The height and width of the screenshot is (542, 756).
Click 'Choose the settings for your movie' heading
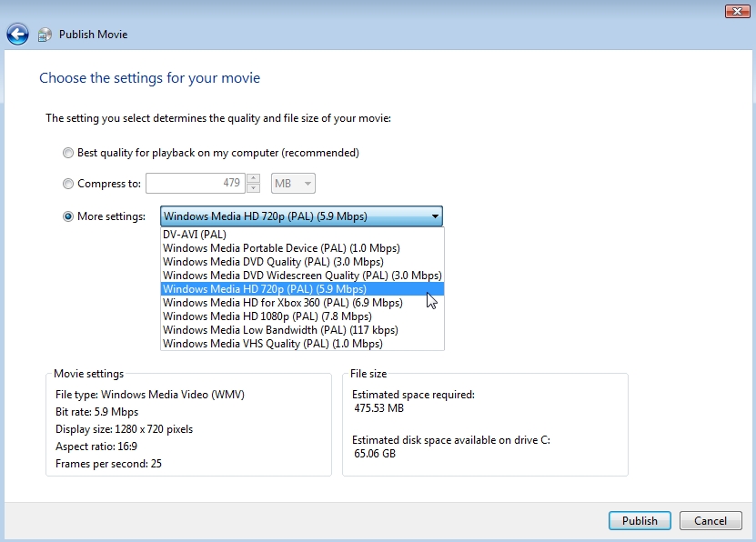pos(149,78)
